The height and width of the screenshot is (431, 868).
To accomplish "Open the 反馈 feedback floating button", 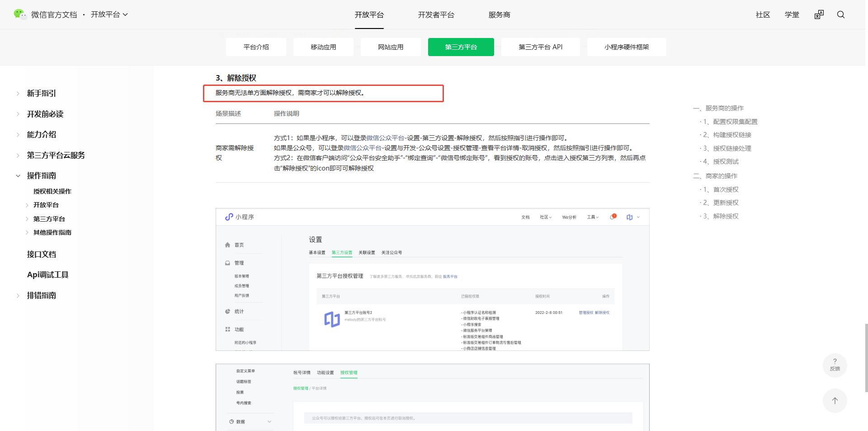I will [x=835, y=365].
